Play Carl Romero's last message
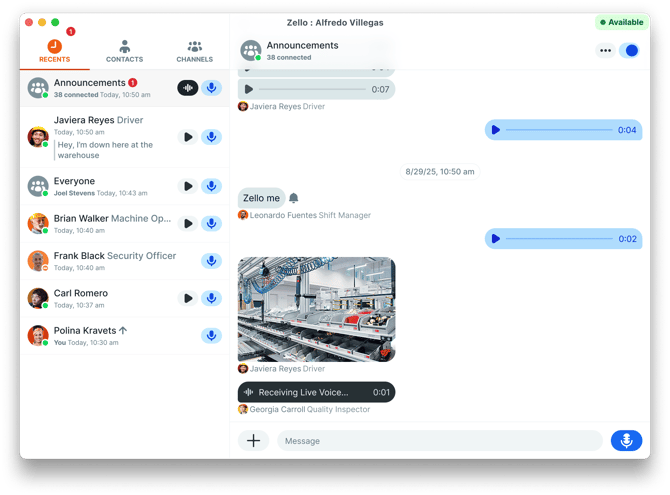This screenshot has height=495, width=670. click(x=188, y=298)
